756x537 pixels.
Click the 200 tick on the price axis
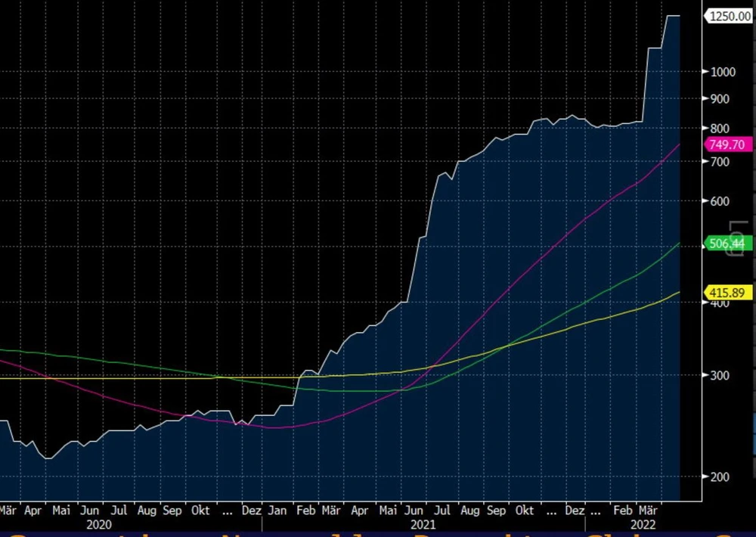[x=719, y=476]
